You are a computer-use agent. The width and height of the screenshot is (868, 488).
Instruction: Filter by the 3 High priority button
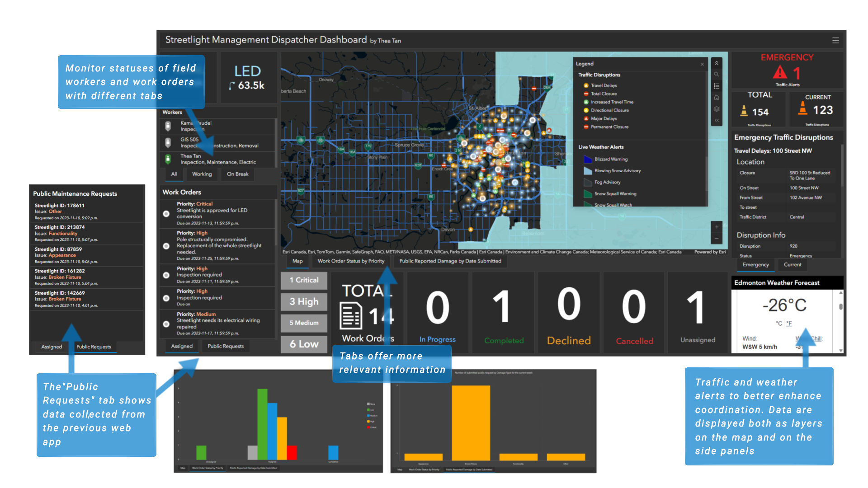pyautogui.click(x=304, y=302)
